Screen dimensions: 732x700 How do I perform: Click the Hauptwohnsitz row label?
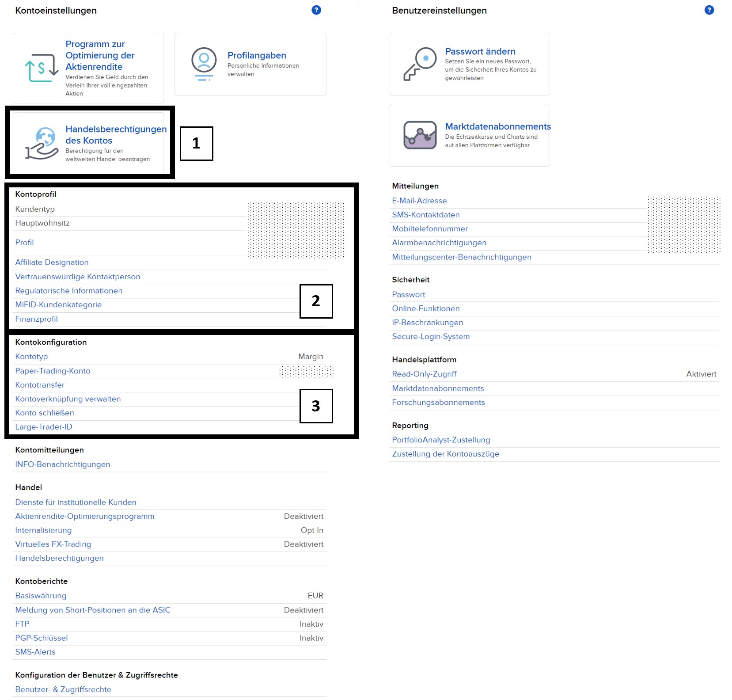[x=42, y=223]
